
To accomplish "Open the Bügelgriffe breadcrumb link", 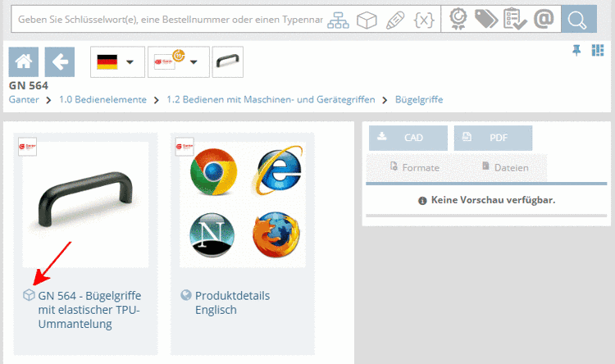I will pos(419,100).
